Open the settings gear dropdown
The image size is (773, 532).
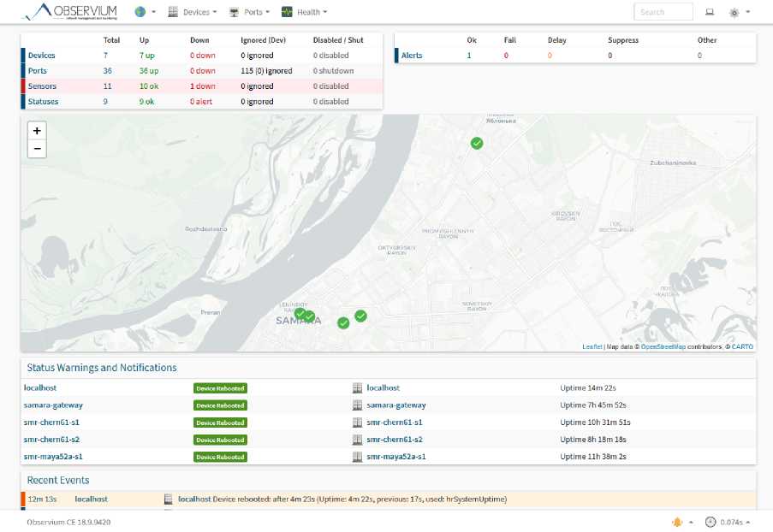click(734, 12)
